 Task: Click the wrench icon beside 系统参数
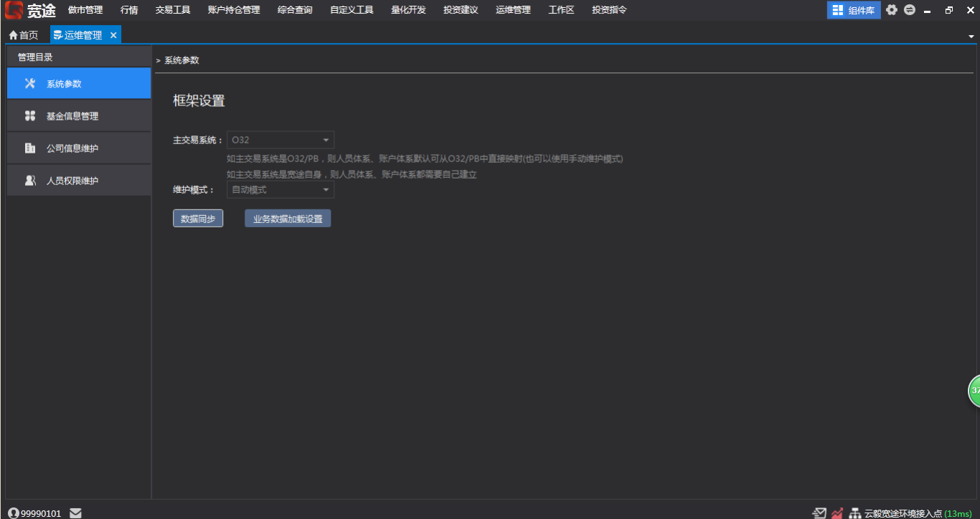[29, 83]
